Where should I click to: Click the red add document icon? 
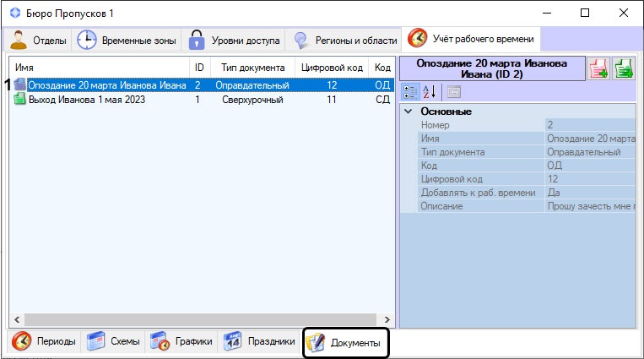click(x=598, y=68)
